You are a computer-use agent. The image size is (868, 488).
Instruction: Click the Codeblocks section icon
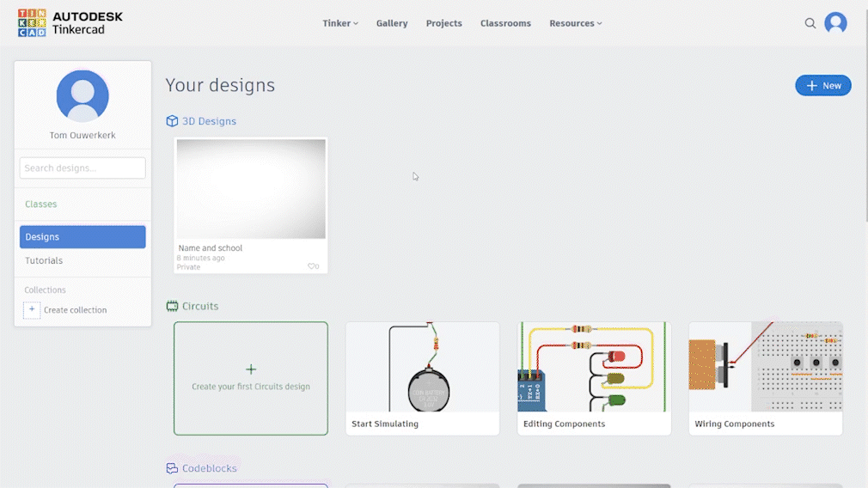pyautogui.click(x=172, y=468)
